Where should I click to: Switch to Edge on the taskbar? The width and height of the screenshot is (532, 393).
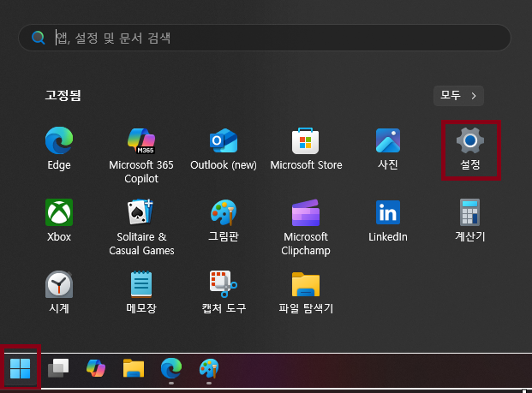171,368
